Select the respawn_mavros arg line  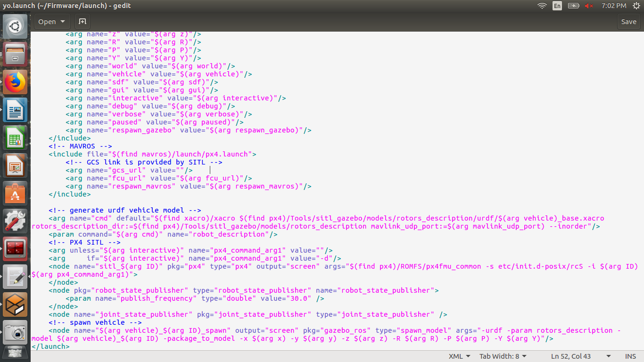point(188,186)
